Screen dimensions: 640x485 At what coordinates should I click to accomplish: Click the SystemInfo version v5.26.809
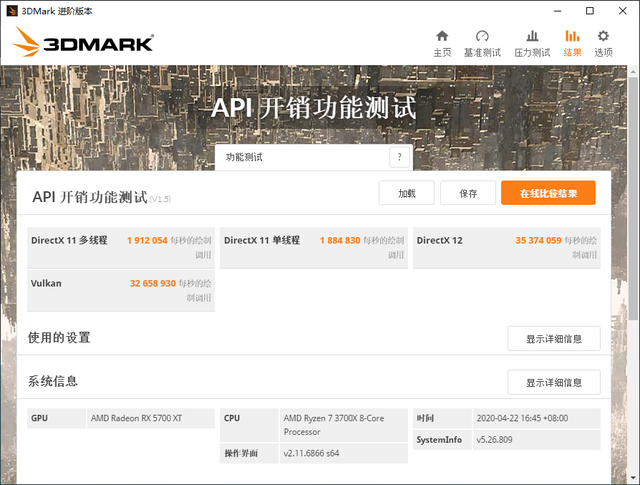click(x=494, y=440)
